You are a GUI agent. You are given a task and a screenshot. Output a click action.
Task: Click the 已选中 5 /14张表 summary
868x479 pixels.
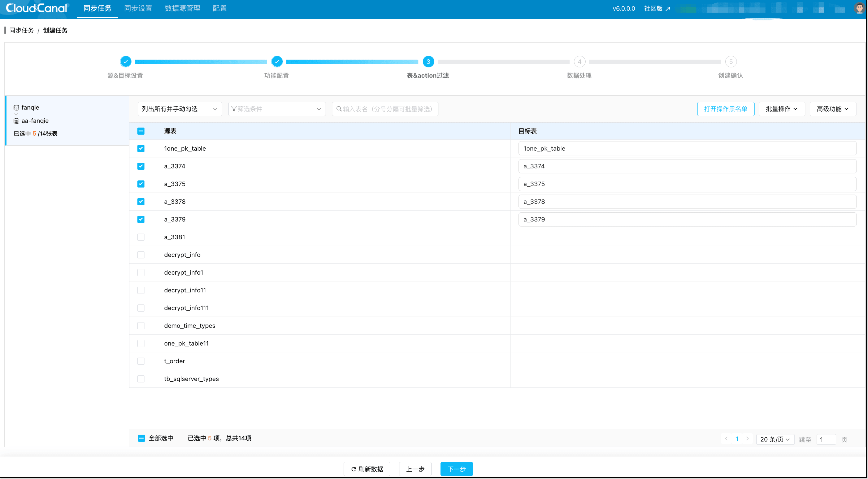click(36, 134)
